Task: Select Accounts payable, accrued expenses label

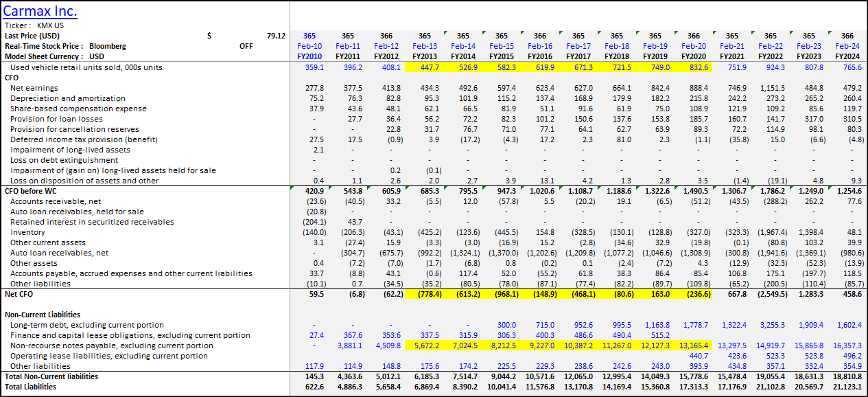Action: click(x=131, y=273)
